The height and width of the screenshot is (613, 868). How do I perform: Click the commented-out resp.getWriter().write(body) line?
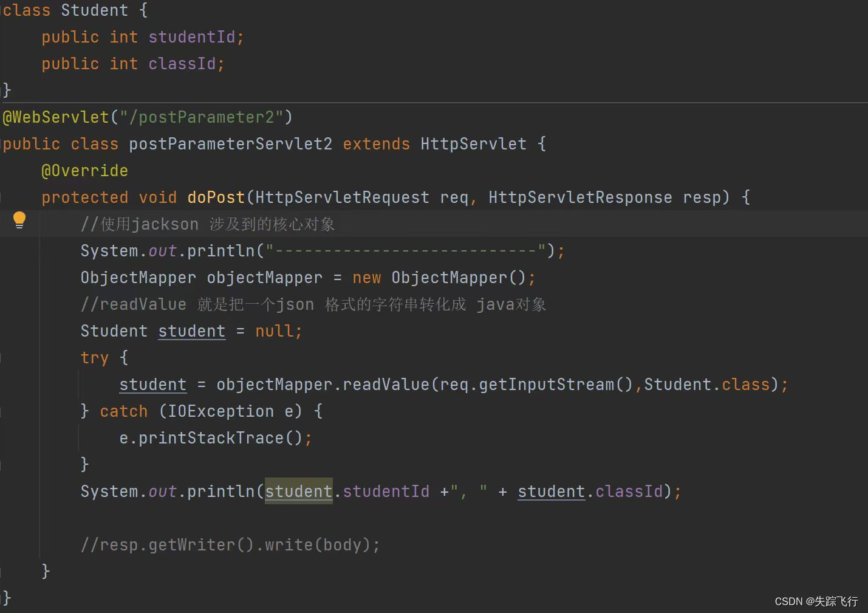coord(230,545)
